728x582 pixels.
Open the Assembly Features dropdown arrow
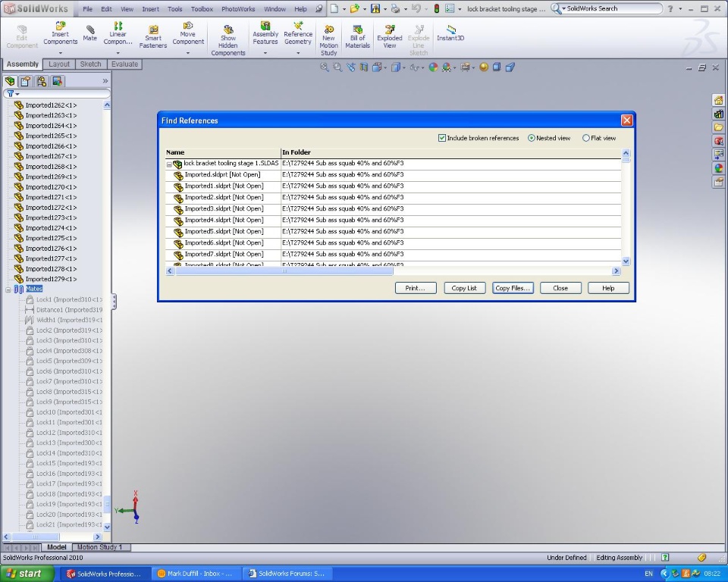(x=265, y=53)
